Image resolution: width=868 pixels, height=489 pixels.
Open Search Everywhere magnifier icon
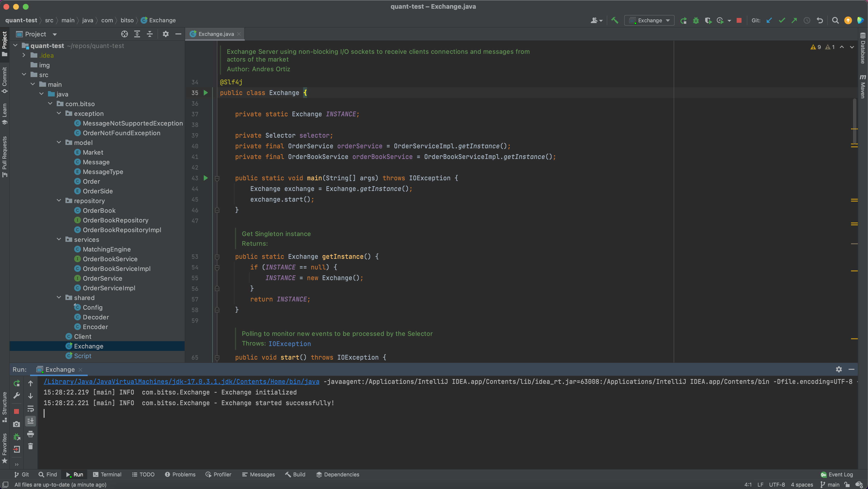tap(835, 20)
